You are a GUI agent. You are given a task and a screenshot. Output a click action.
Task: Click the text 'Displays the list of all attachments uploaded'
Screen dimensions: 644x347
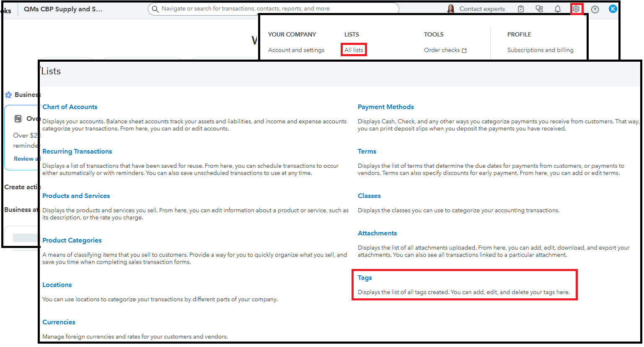[x=494, y=251]
